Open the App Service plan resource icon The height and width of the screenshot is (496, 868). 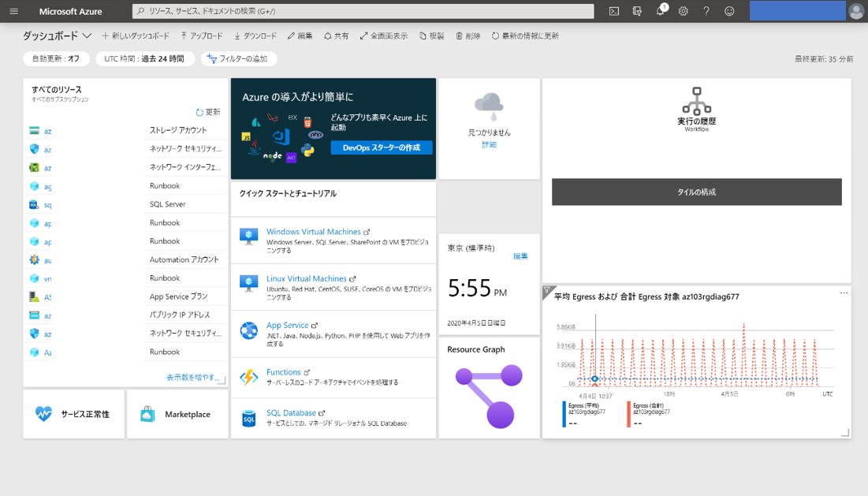(35, 296)
